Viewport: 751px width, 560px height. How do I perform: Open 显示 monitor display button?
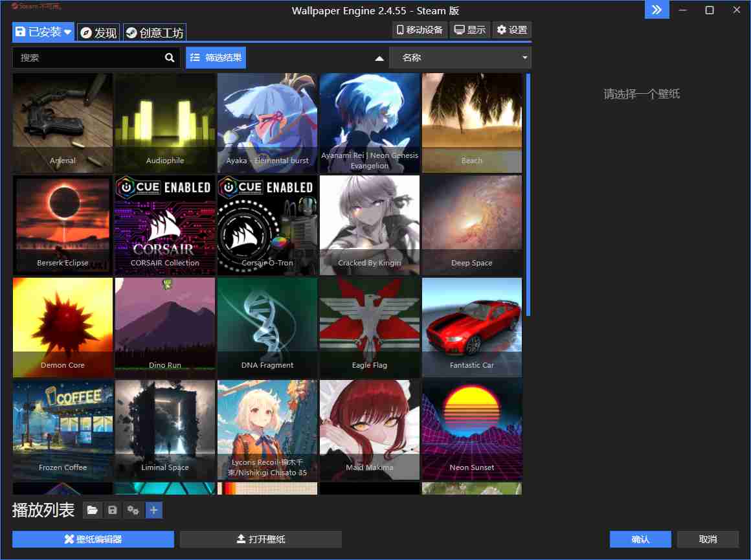click(469, 30)
